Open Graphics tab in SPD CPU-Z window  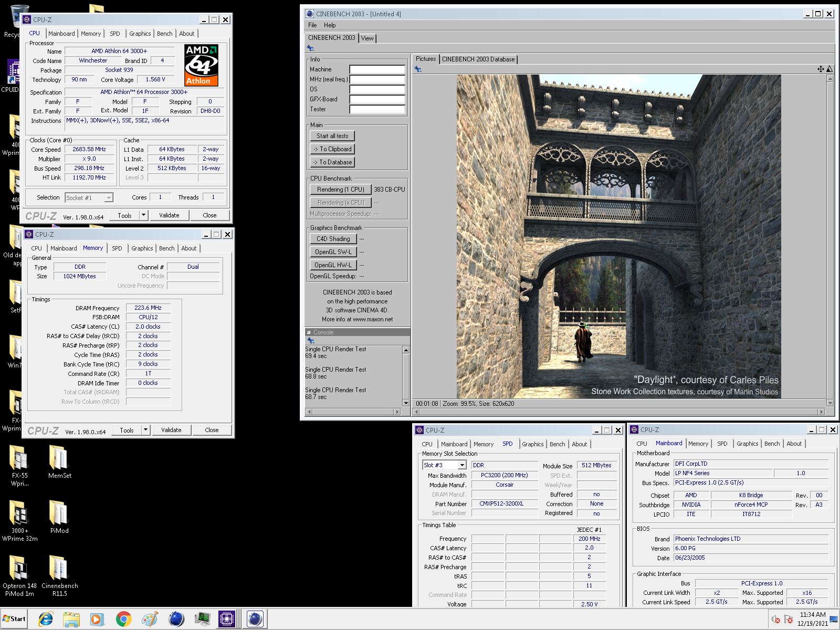pos(533,444)
